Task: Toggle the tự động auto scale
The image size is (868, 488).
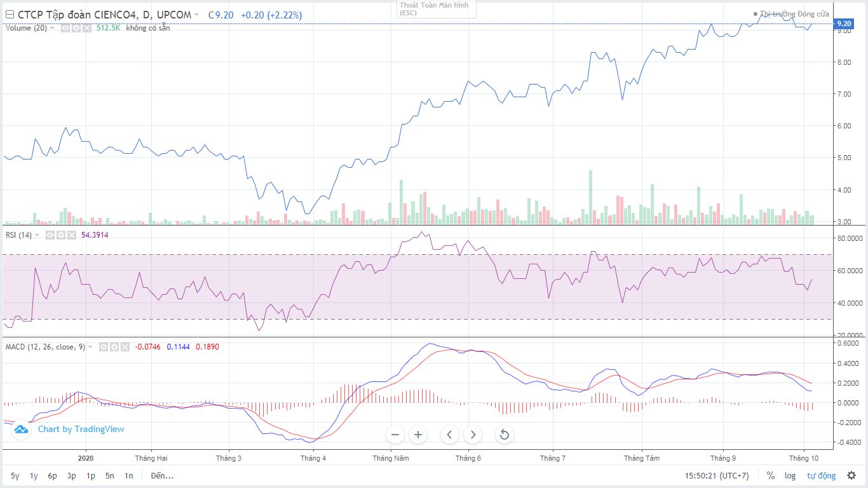Action: point(822,475)
